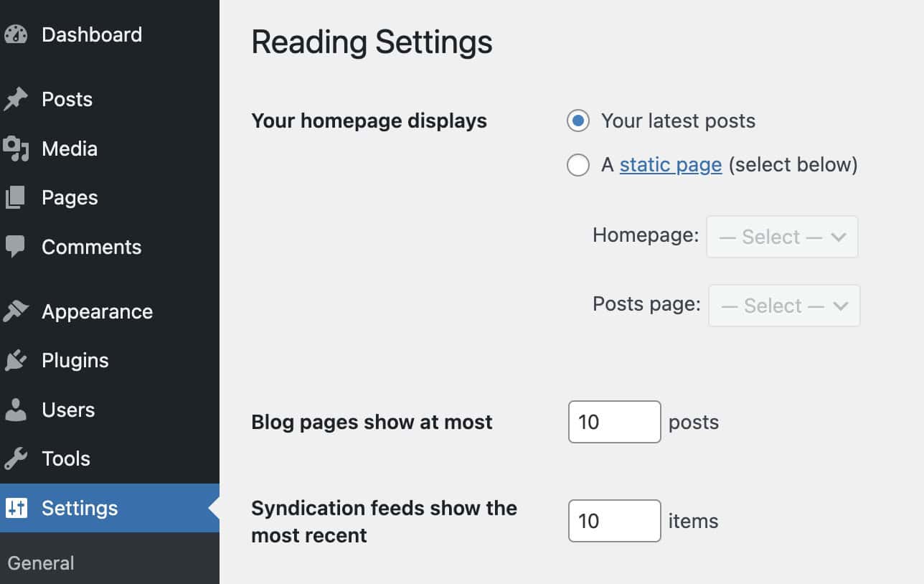Select the Plugins plug icon
Screen dimensions: 924x584
point(16,360)
